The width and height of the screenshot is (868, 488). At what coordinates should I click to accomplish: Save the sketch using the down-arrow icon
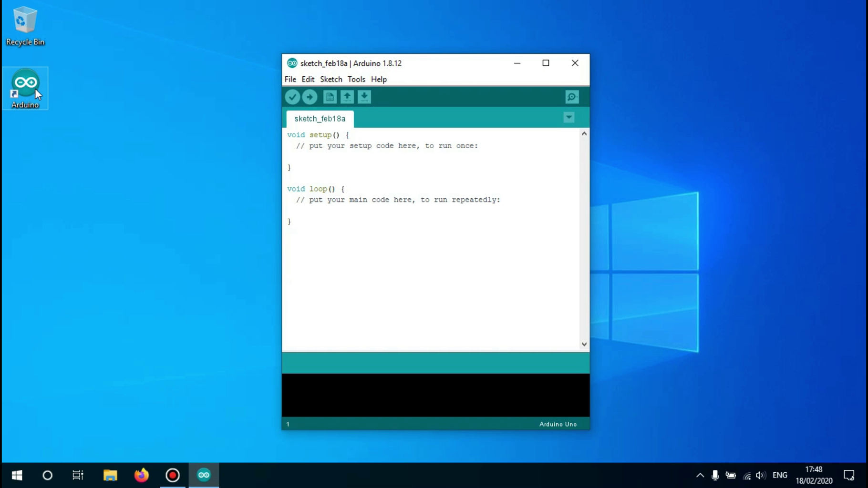click(x=364, y=97)
